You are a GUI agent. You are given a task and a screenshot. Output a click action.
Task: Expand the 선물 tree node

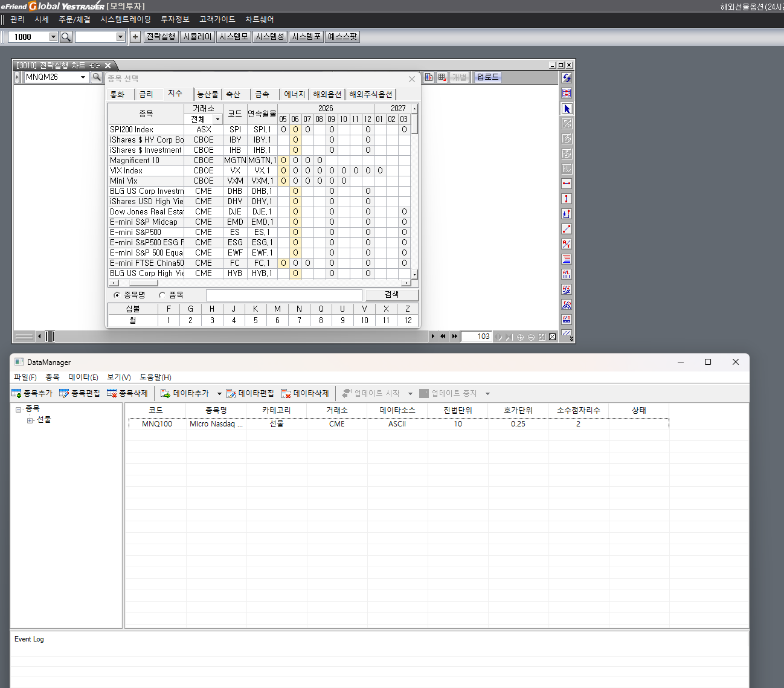click(x=30, y=420)
